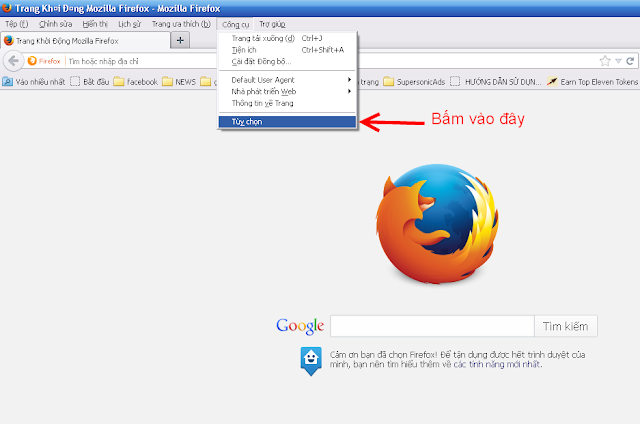This screenshot has width=640, height=424.
Task: Open Vào nhiều nhất bookmark
Action: [x=34, y=82]
